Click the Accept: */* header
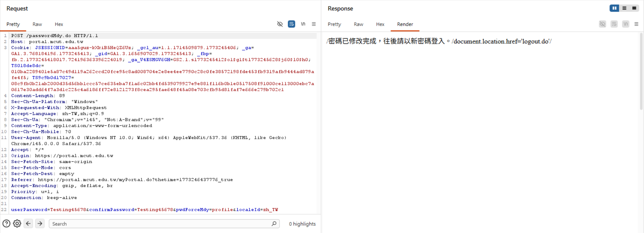This screenshot has width=644, height=233. click(x=27, y=150)
